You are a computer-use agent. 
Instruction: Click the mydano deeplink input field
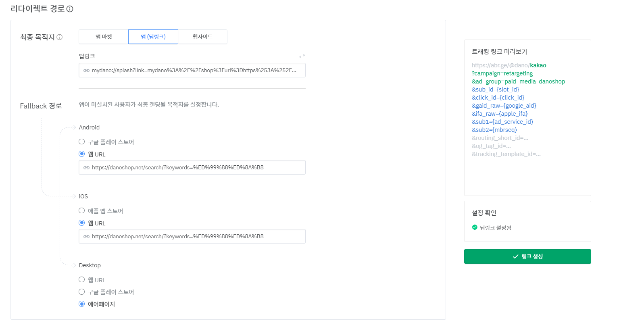[192, 70]
